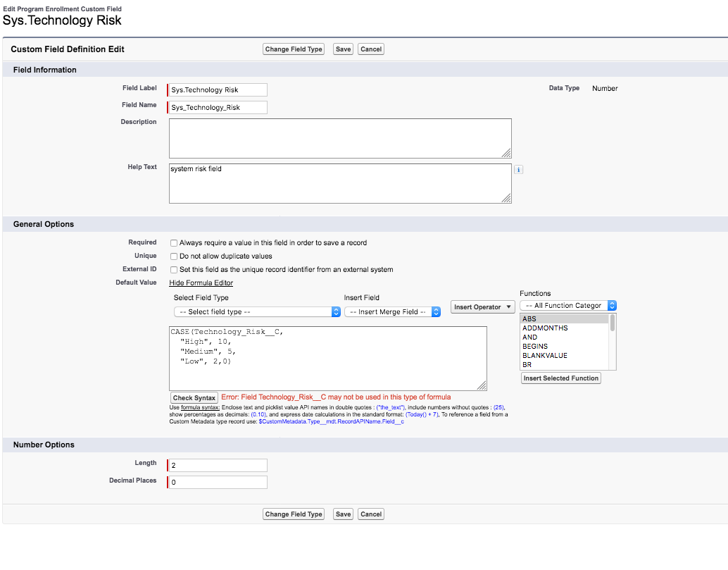Expand the Insert Merge Field dropdown

(x=392, y=312)
